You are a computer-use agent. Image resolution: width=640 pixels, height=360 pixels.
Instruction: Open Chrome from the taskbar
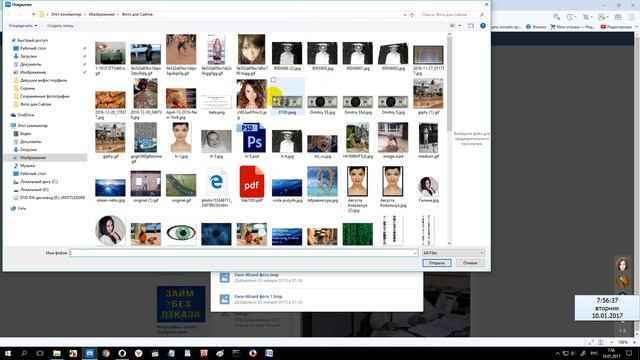(x=106, y=353)
